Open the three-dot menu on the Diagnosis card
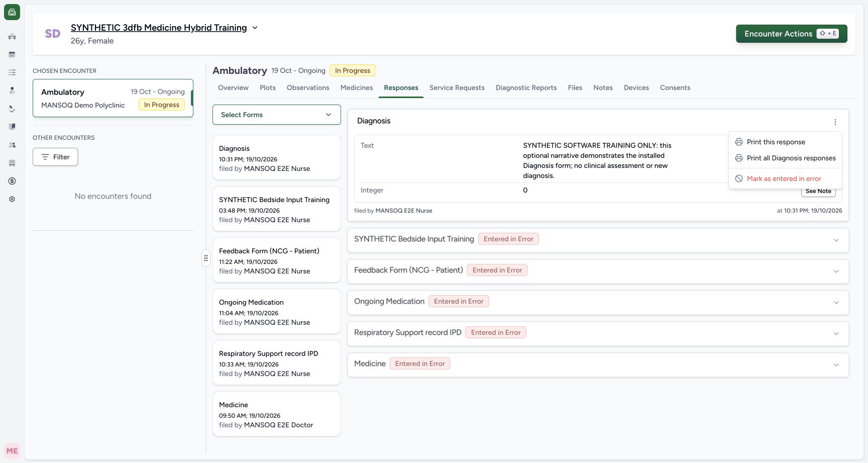Screen dimensions: 868x463 coord(835,122)
